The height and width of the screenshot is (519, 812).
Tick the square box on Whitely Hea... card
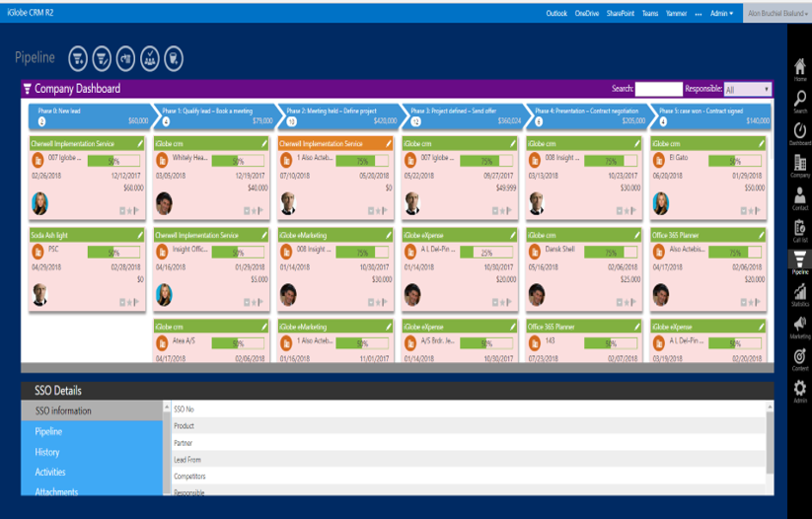(x=247, y=211)
